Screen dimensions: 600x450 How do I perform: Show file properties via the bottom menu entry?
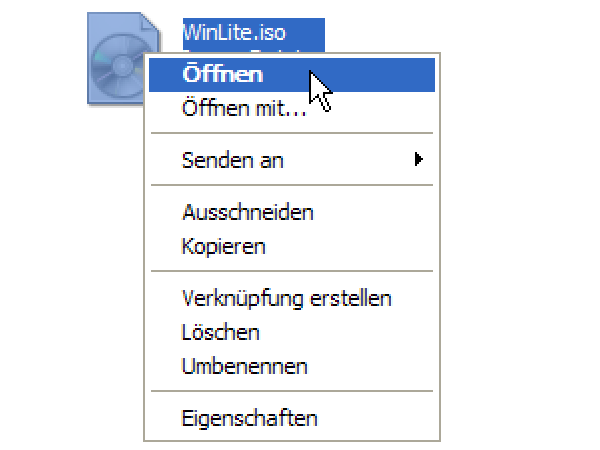pos(249,418)
